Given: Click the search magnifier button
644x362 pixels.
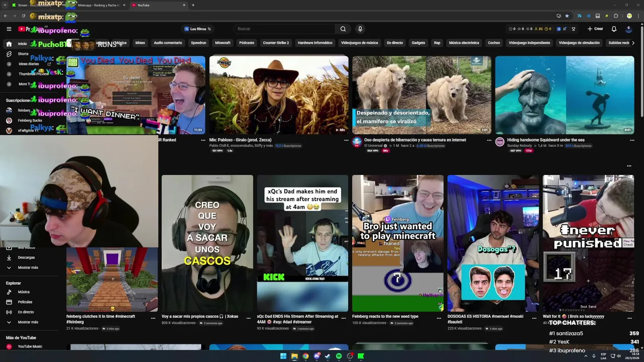Looking at the screenshot, I should click(343, 29).
